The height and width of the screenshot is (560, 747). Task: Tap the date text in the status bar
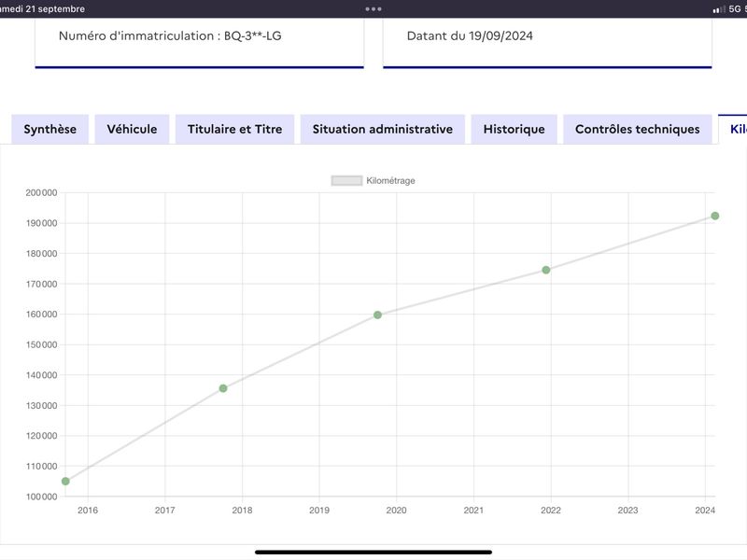point(42,8)
